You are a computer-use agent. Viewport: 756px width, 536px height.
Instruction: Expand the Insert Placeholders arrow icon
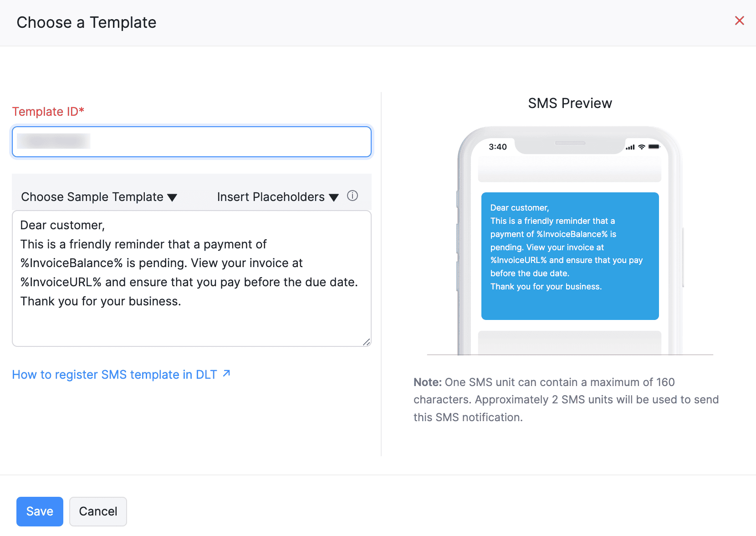coord(334,197)
